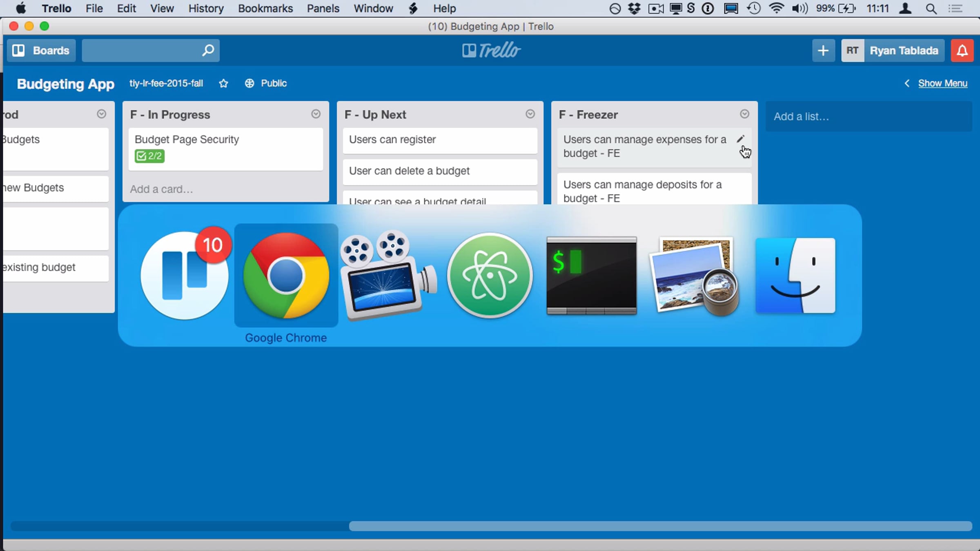Open the Help menu
The width and height of the screenshot is (980, 551).
click(444, 8)
